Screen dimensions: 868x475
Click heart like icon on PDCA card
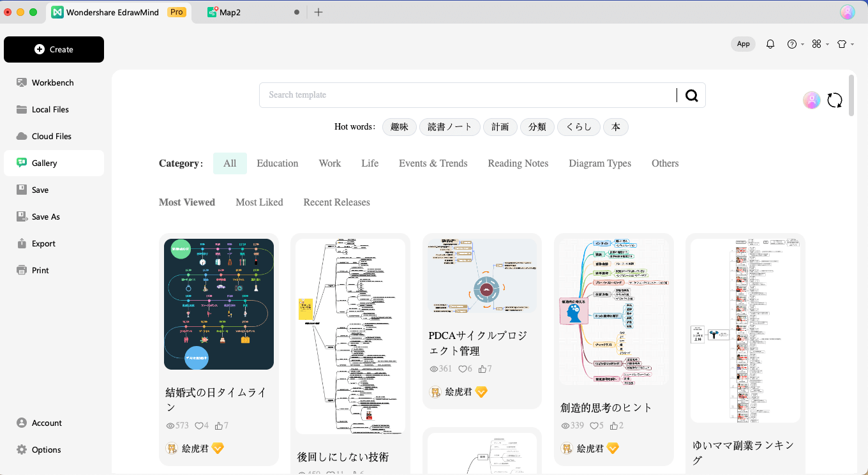(x=461, y=369)
